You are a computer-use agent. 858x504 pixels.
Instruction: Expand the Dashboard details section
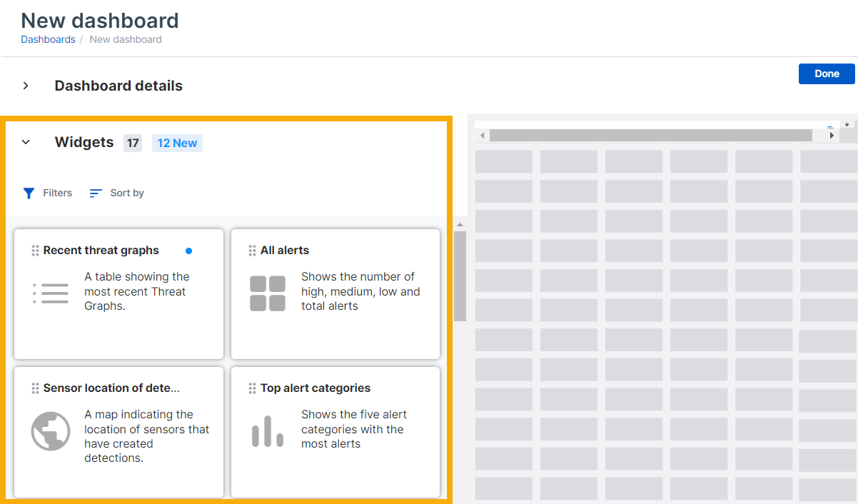26,86
